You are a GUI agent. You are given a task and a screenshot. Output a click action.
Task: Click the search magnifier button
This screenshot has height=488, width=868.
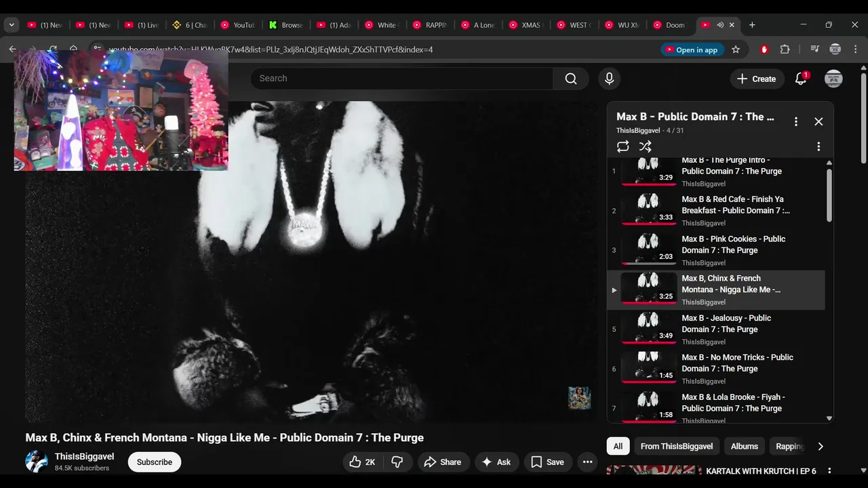pyautogui.click(x=571, y=79)
